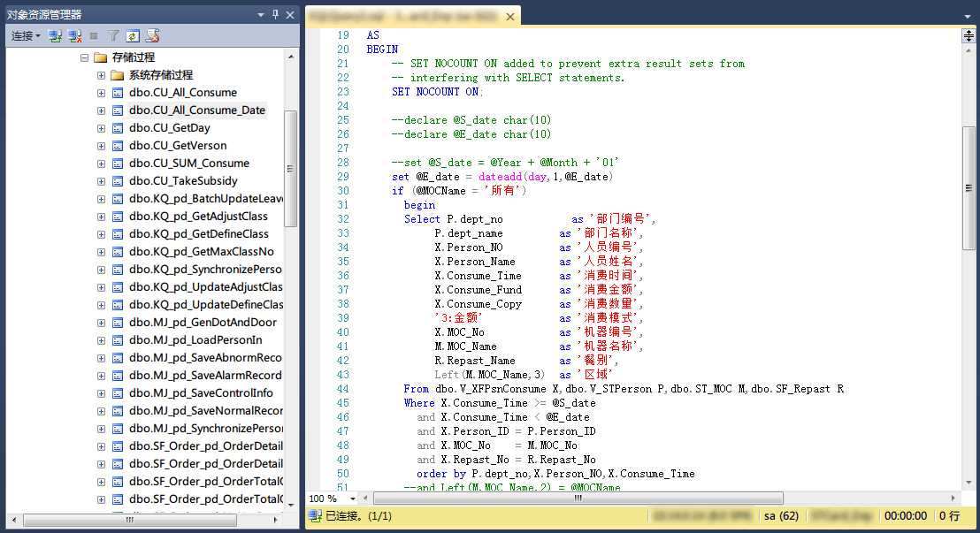Open the 对象资源管理器 window position dropdown arrow

click(261, 14)
